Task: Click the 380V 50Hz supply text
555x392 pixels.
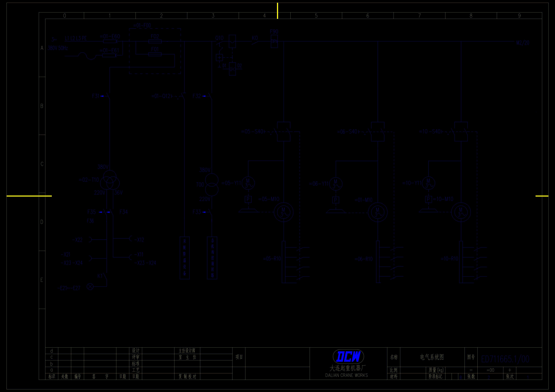Action: (x=58, y=48)
